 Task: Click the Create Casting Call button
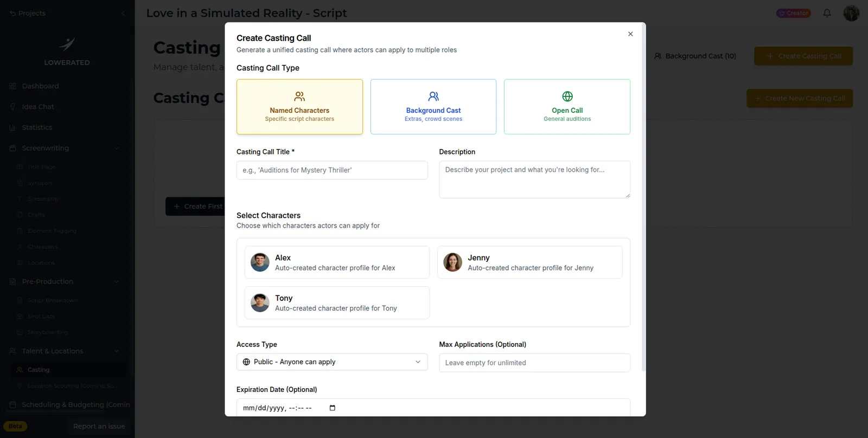(803, 56)
